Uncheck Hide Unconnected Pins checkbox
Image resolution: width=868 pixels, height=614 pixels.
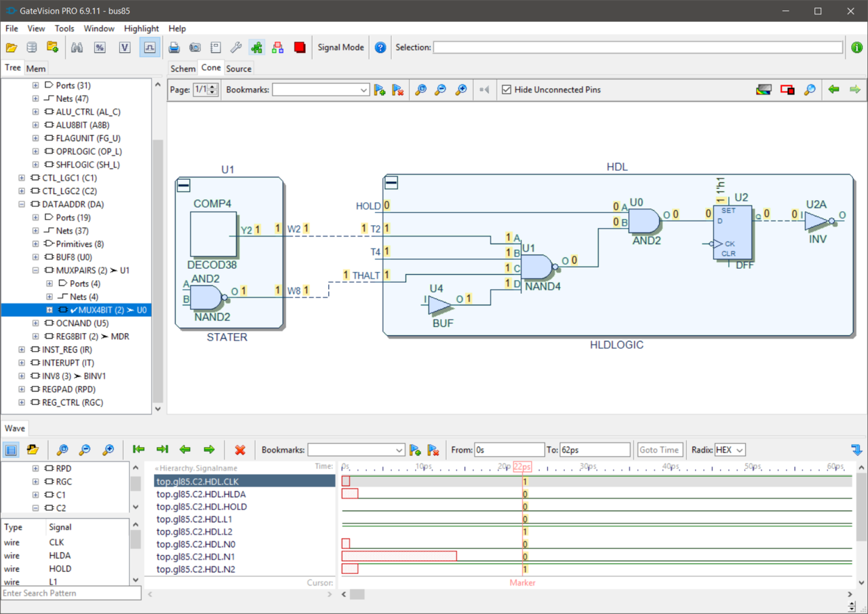pos(506,90)
